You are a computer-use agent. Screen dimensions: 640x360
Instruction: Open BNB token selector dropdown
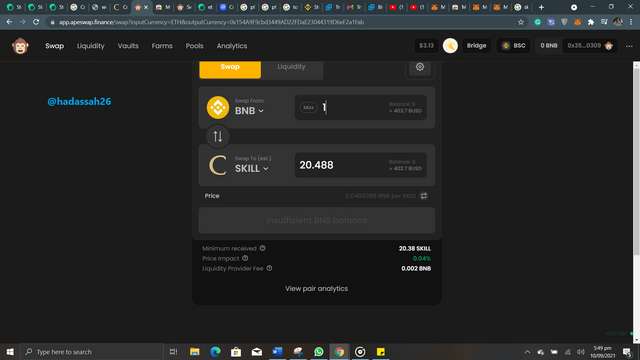point(249,111)
